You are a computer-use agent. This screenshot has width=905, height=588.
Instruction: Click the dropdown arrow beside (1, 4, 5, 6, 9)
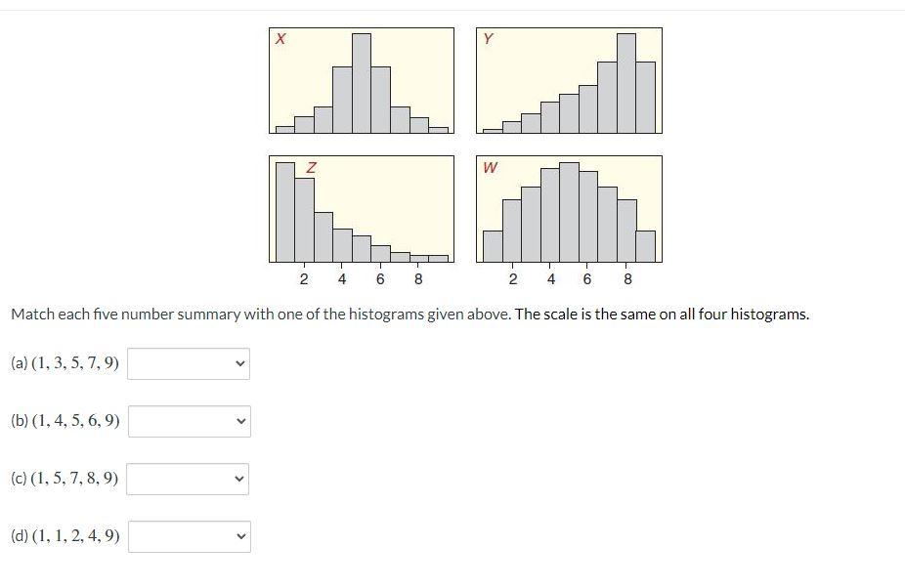click(x=239, y=421)
